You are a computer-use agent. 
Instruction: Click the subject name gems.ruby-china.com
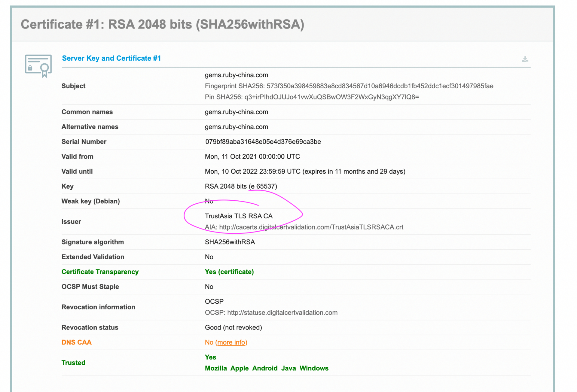(236, 75)
